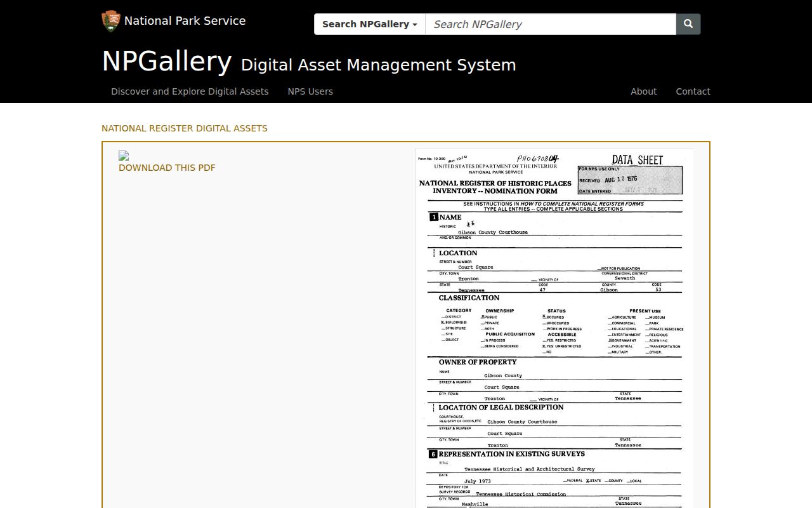This screenshot has width=812, height=508.
Task: Open the Gibson County Courthouse document preview
Action: 554,328
